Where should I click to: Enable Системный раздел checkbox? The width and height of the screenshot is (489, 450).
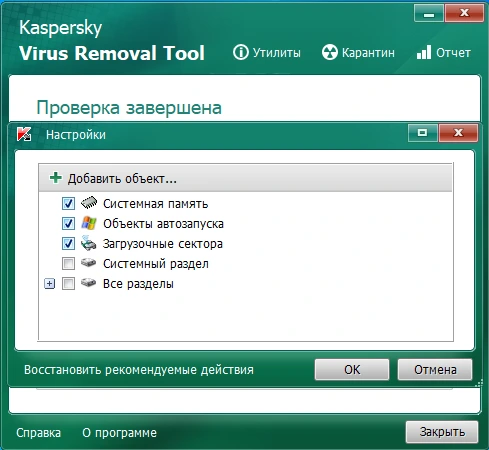click(x=68, y=264)
